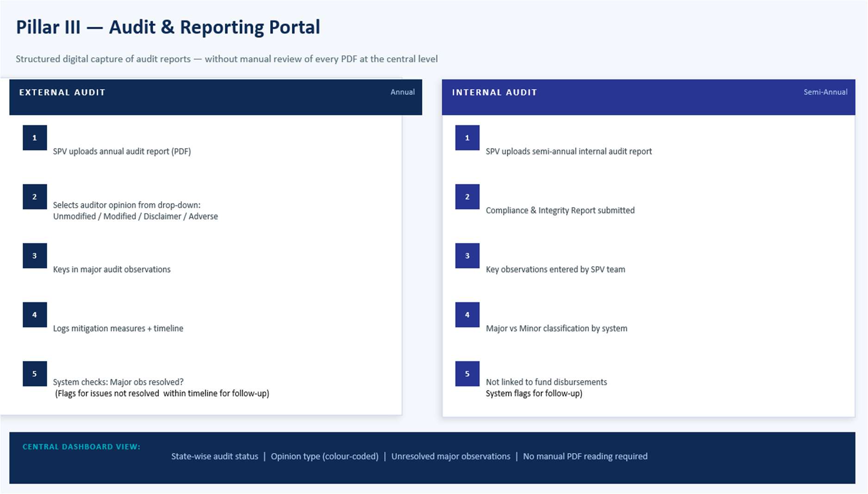Click the 'Annual' label in External Audit header

[x=402, y=92]
